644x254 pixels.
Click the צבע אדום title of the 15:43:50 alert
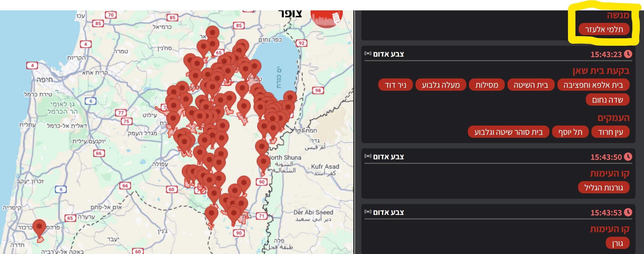388,157
